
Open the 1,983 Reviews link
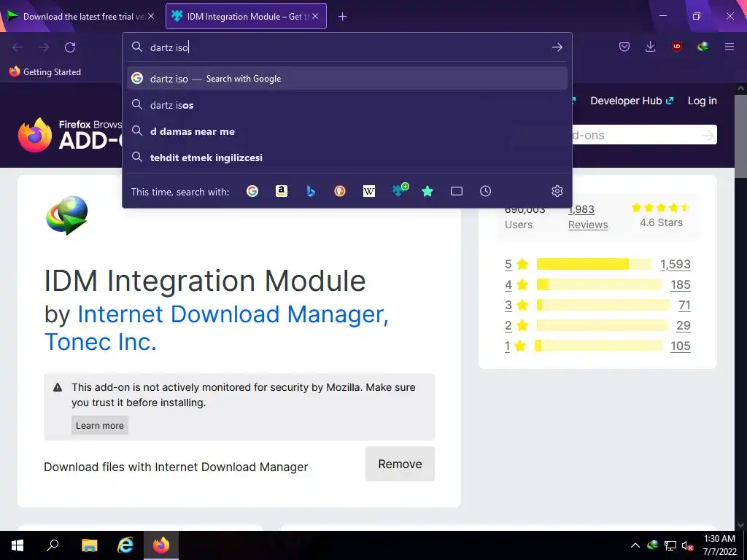click(x=588, y=217)
